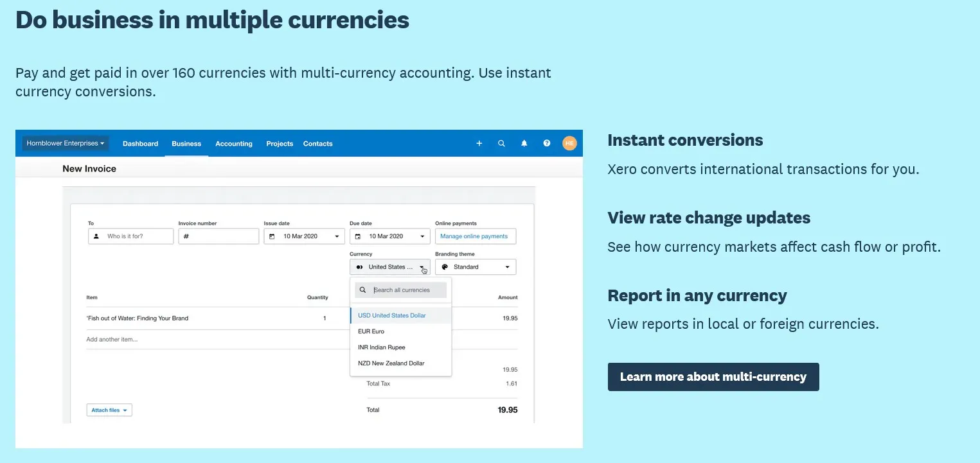The width and height of the screenshot is (980, 463).
Task: Open the Attach files dropdown
Action: [109, 410]
